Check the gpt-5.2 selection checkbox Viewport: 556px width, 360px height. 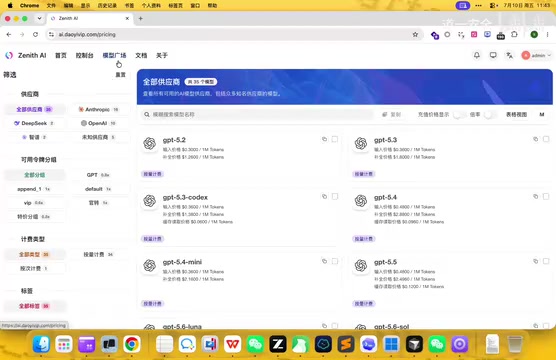coord(335,139)
